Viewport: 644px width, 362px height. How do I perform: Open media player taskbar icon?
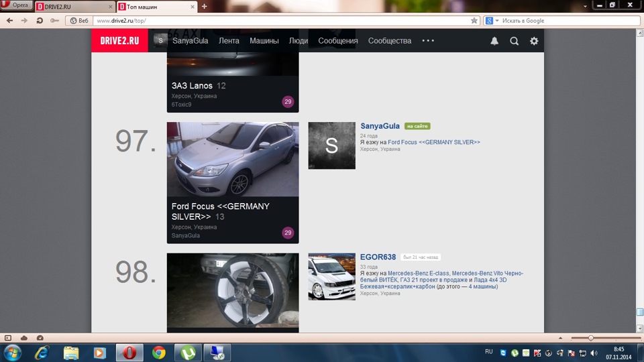tap(99, 353)
